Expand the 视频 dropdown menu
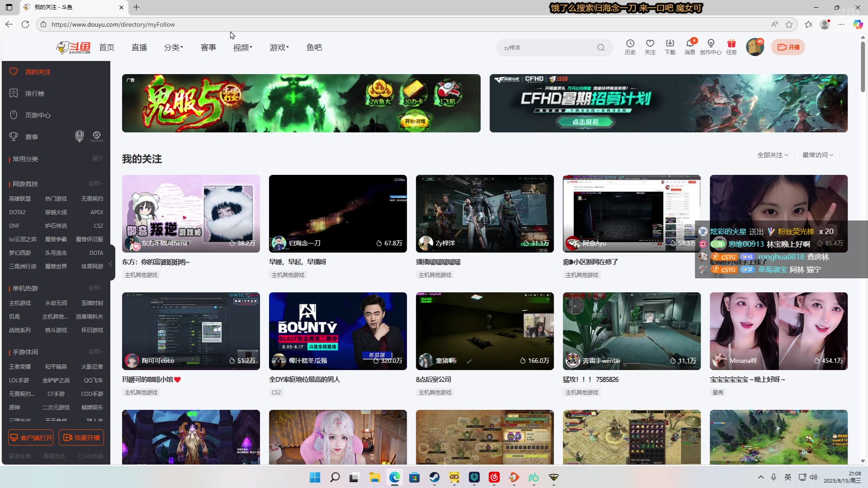 (243, 47)
